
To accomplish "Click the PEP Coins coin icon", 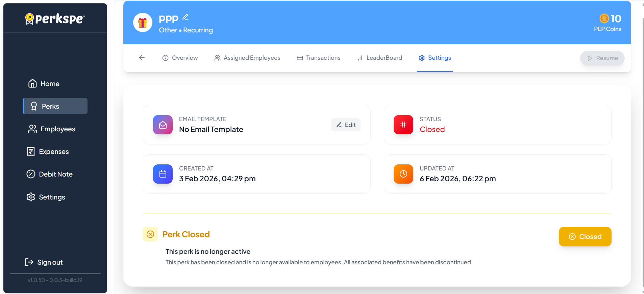I will tap(604, 19).
